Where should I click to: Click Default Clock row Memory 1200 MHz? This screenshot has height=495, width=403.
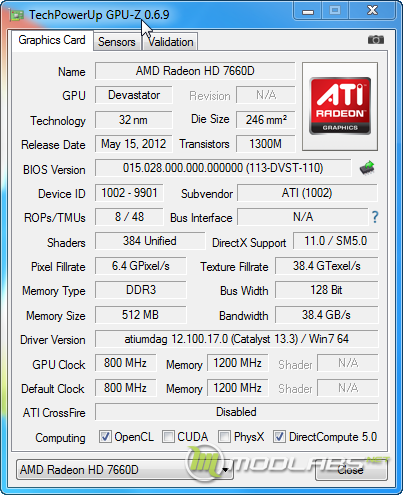(238, 388)
